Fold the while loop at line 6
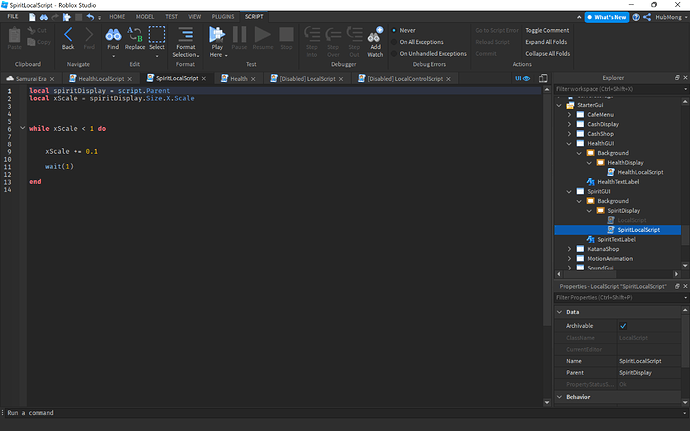Viewport: 690px width, 431px height. pyautogui.click(x=22, y=128)
